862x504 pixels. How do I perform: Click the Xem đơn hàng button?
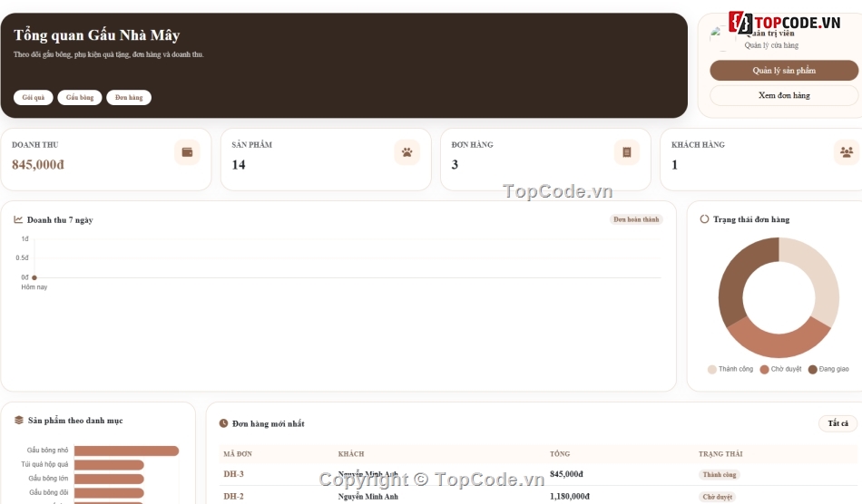(784, 95)
